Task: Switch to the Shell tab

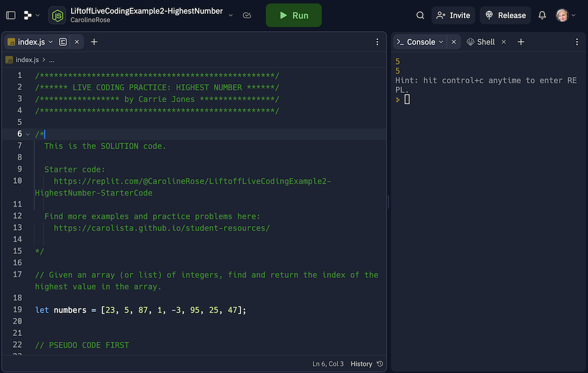Action: tap(481, 42)
